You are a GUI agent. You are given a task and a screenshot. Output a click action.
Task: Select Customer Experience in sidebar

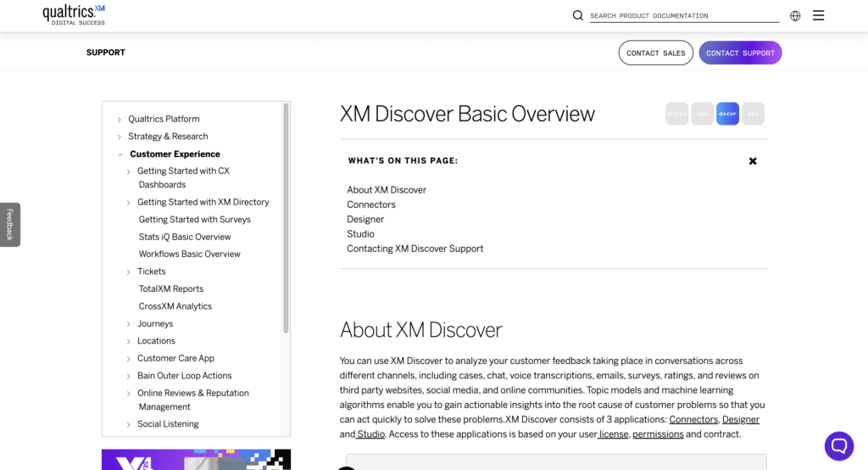175,154
